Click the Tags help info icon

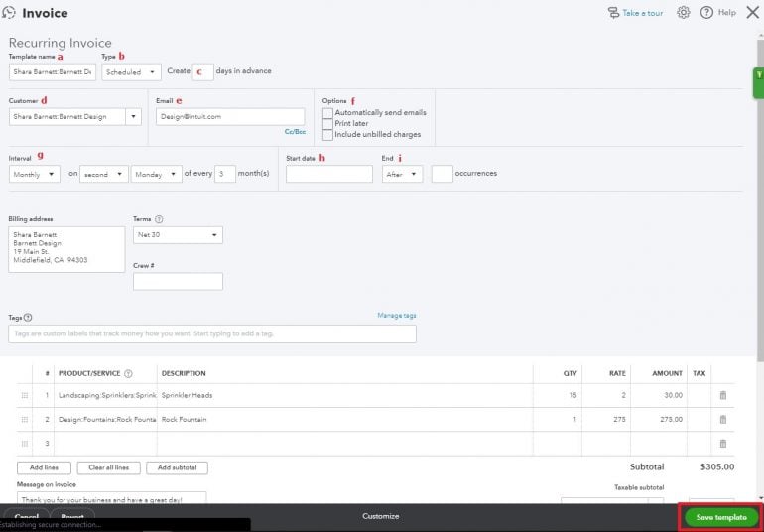click(x=28, y=318)
